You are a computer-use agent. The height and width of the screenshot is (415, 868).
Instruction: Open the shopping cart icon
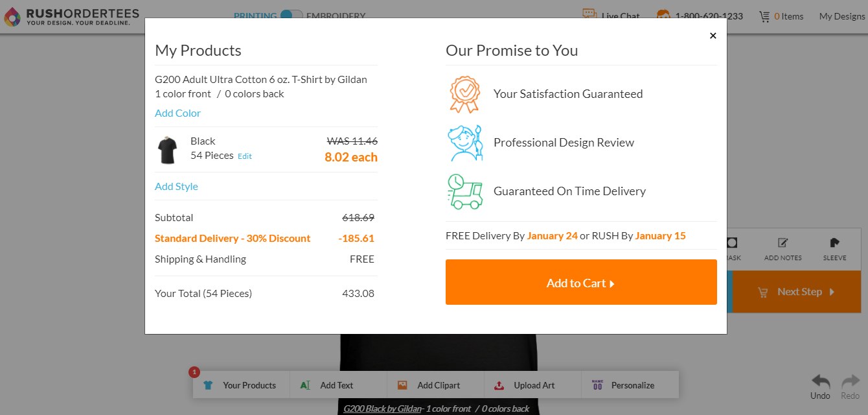tap(765, 16)
